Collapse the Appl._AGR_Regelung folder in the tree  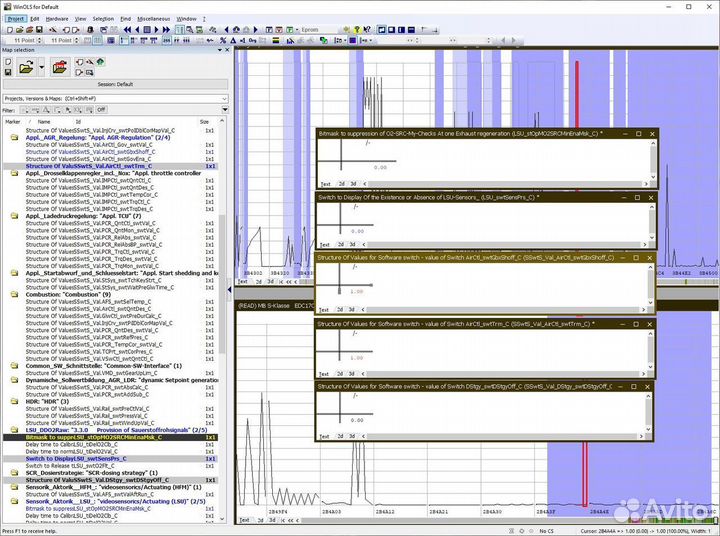(14, 137)
